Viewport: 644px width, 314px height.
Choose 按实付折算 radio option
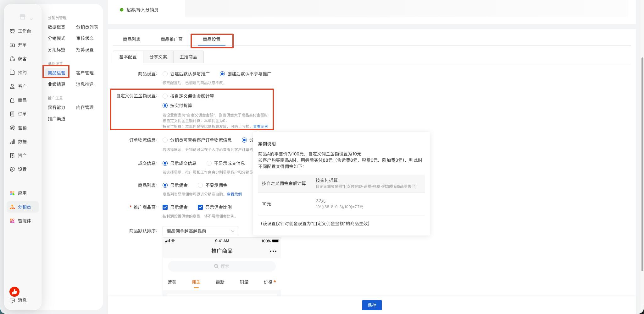(x=165, y=106)
